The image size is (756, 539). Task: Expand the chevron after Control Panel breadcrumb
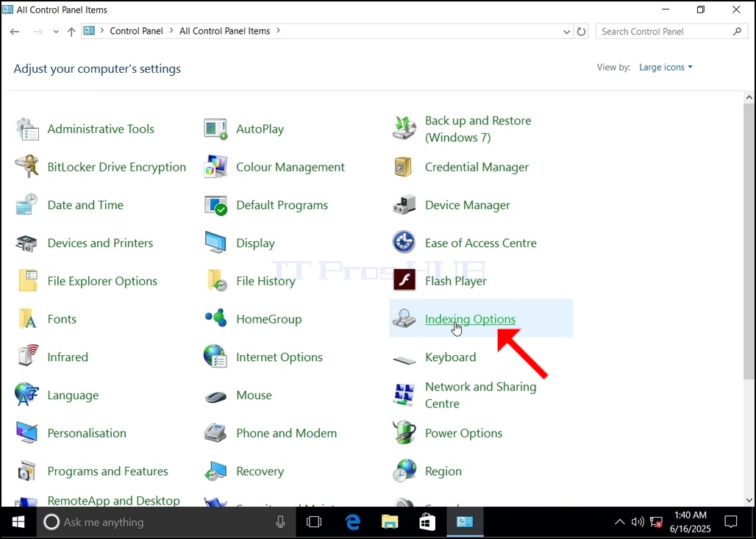pyautogui.click(x=171, y=31)
